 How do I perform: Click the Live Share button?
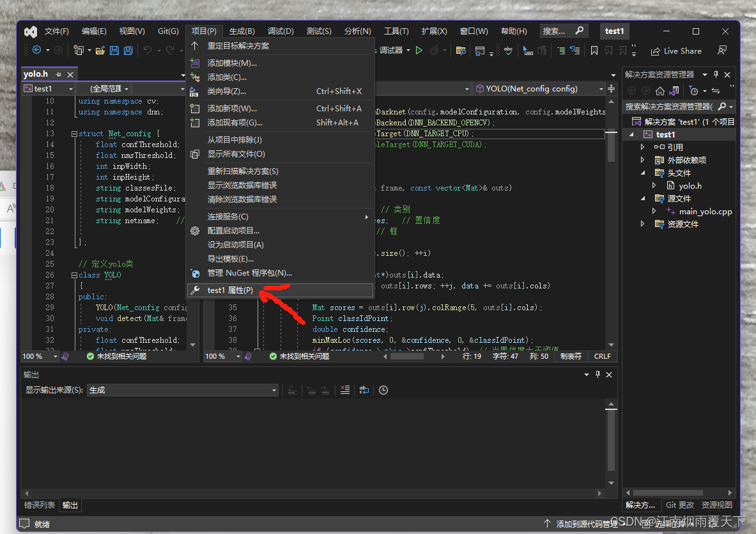point(676,51)
